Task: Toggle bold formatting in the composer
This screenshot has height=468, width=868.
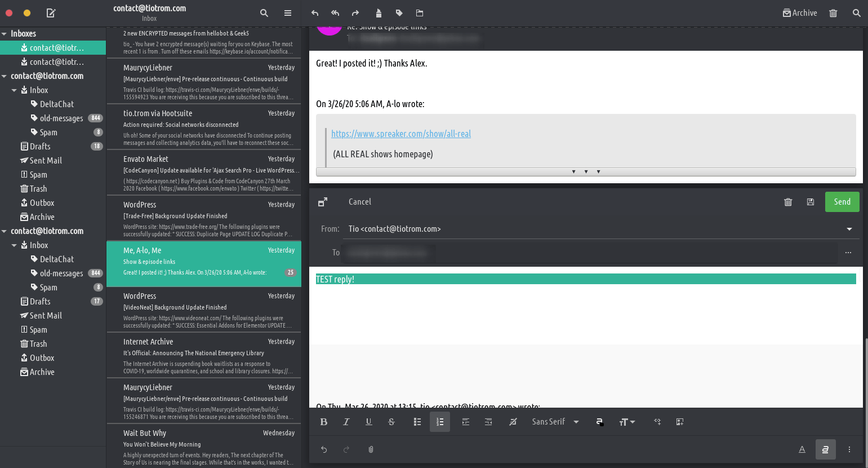Action: (324, 422)
